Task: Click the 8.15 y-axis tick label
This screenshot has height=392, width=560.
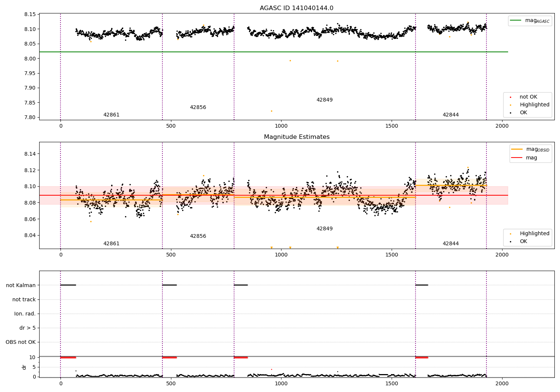Action: point(30,15)
